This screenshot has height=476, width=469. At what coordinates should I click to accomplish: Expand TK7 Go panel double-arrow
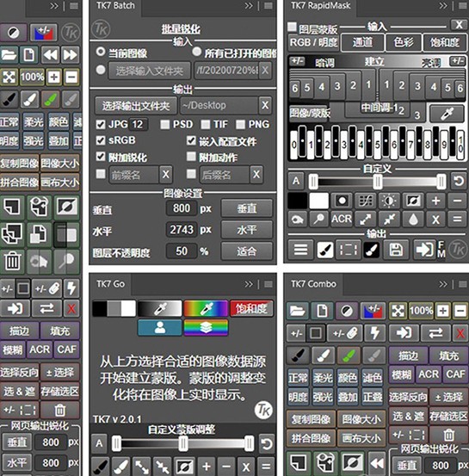(249, 284)
